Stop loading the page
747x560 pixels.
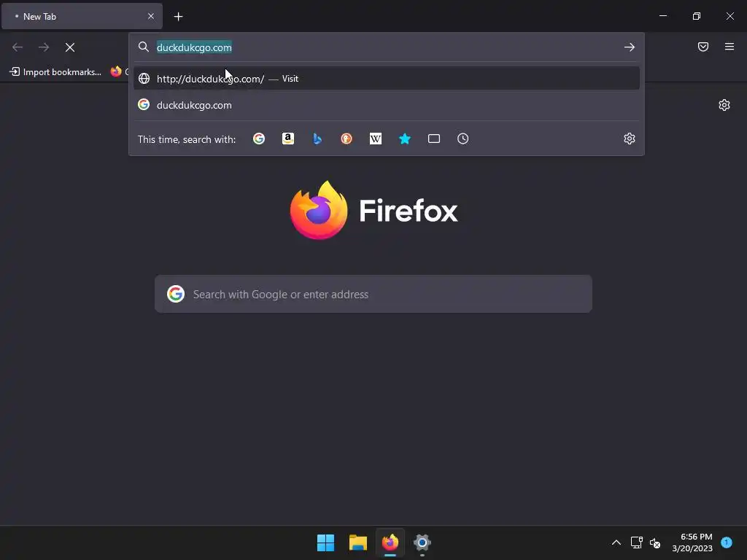(70, 47)
